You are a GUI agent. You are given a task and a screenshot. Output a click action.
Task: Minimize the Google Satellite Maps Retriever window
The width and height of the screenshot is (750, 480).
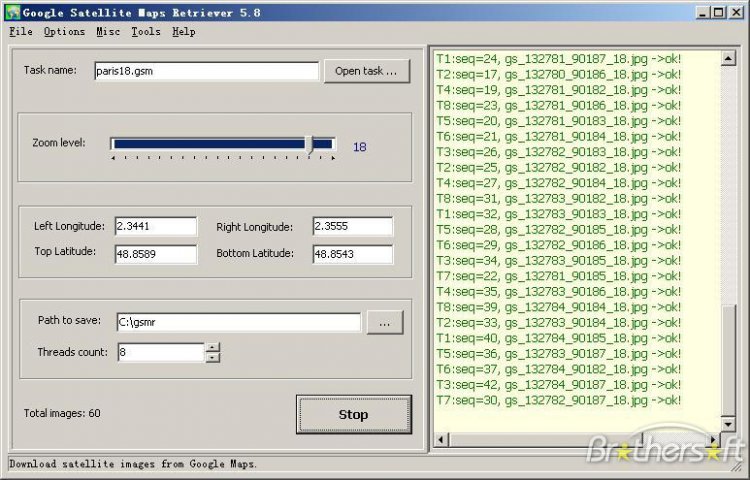pos(702,12)
